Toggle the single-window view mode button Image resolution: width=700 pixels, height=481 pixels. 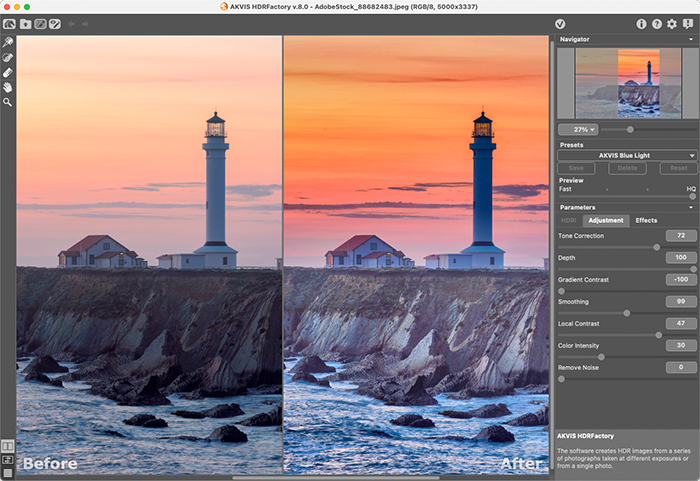(x=8, y=472)
